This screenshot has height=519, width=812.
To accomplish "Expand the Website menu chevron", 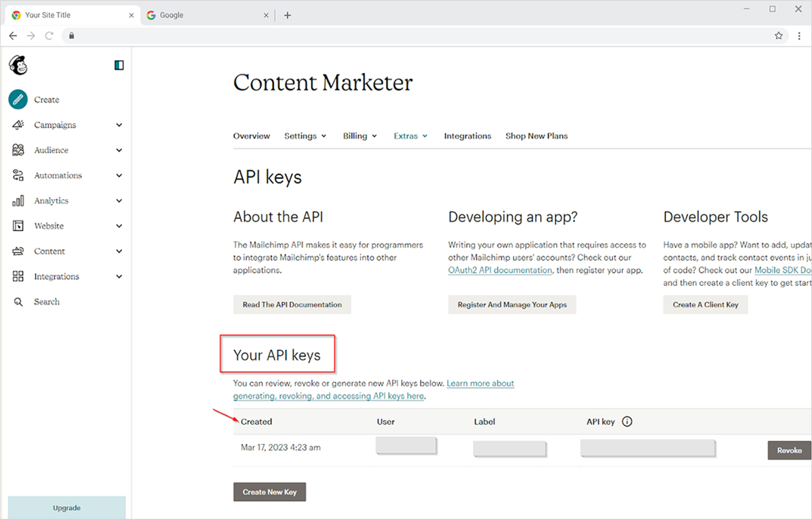I will [119, 226].
